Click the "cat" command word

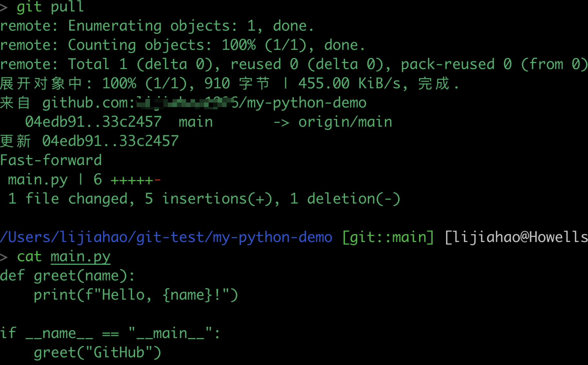(x=29, y=257)
